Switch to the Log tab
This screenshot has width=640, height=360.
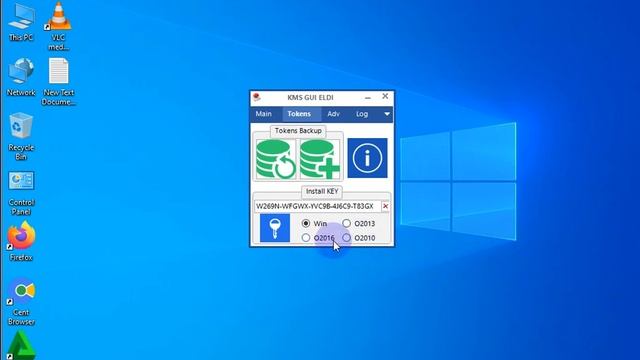[362, 114]
